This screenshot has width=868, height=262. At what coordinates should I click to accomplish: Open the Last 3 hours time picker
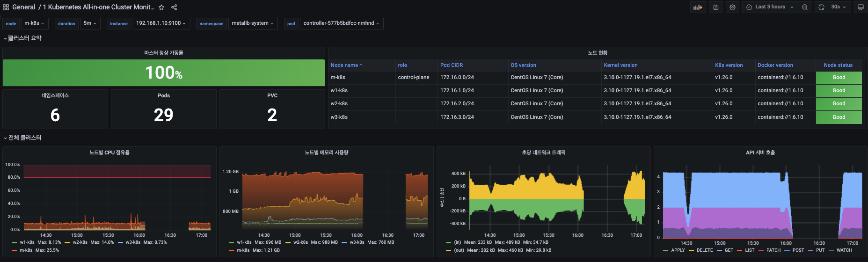pos(770,7)
